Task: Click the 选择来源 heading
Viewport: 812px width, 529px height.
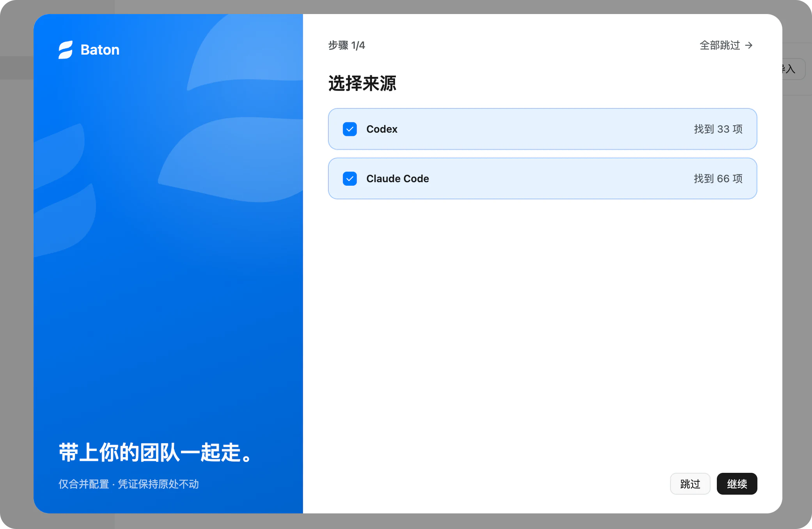Action: pyautogui.click(x=362, y=83)
